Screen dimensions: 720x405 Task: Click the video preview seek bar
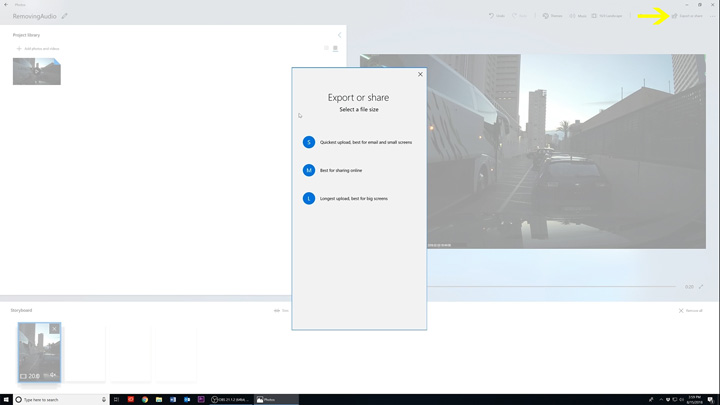tap(550, 287)
